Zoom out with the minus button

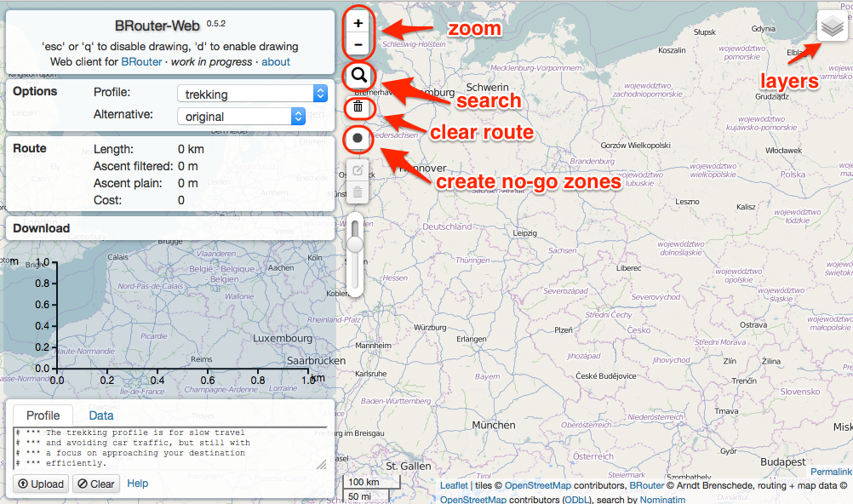358,45
